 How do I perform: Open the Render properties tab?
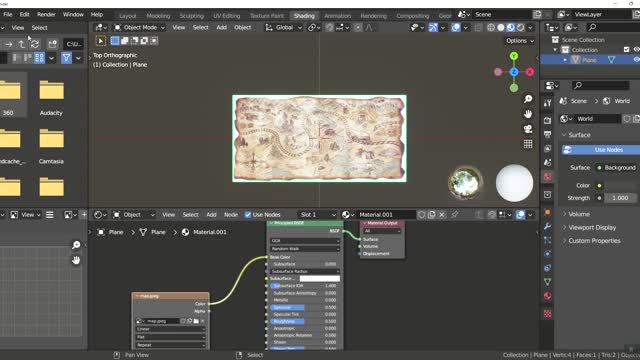click(548, 120)
